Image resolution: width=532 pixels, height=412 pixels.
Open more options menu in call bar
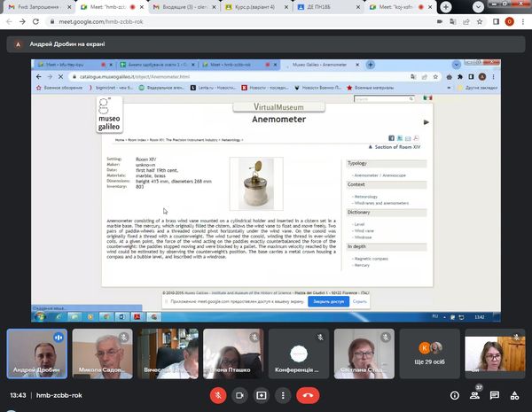tap(283, 395)
